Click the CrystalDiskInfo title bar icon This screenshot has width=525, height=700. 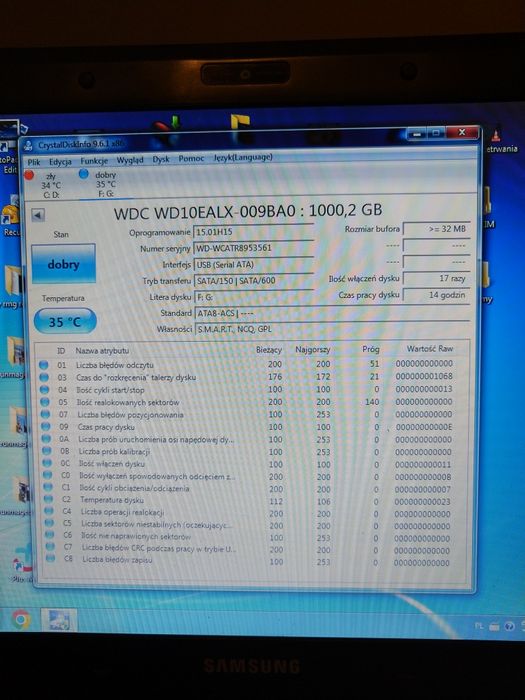tap(29, 145)
